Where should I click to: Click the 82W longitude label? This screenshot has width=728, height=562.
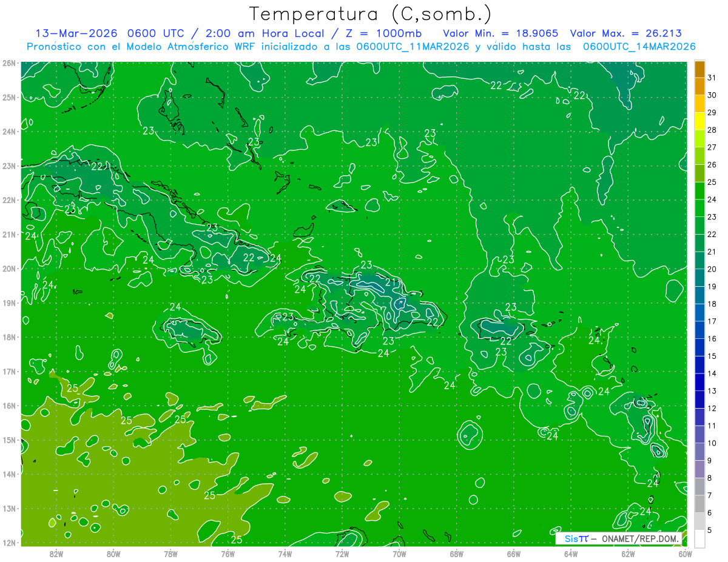(x=56, y=554)
